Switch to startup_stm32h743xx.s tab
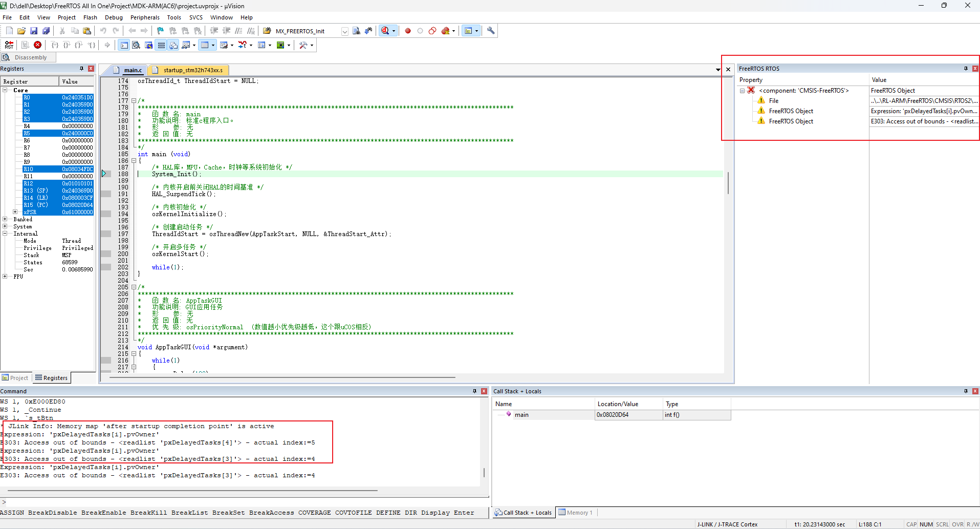Screen dimensions: 980x529 click(189, 70)
